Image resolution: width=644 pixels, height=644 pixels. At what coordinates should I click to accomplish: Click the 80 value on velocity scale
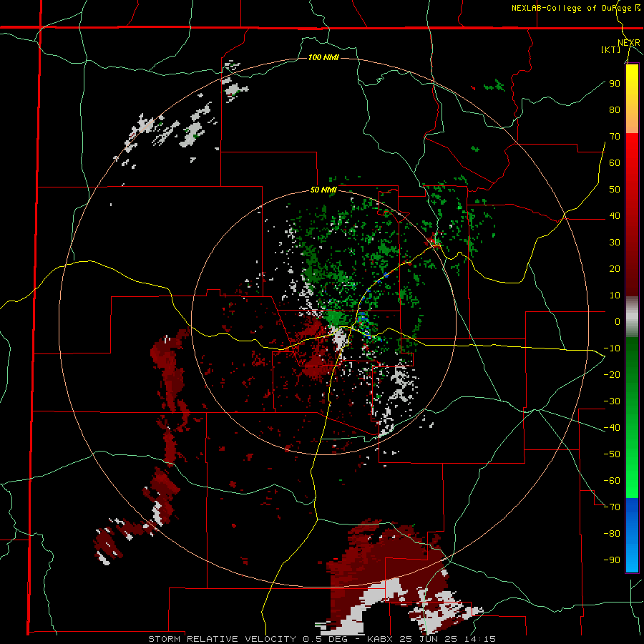click(615, 109)
